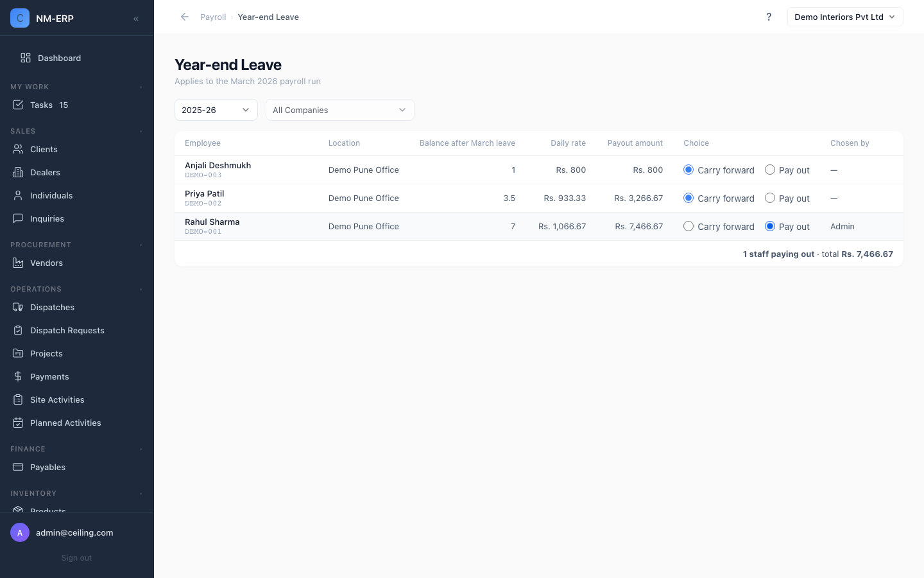
Task: Collapse the PROCUREMENT sidebar section
Action: click(141, 245)
